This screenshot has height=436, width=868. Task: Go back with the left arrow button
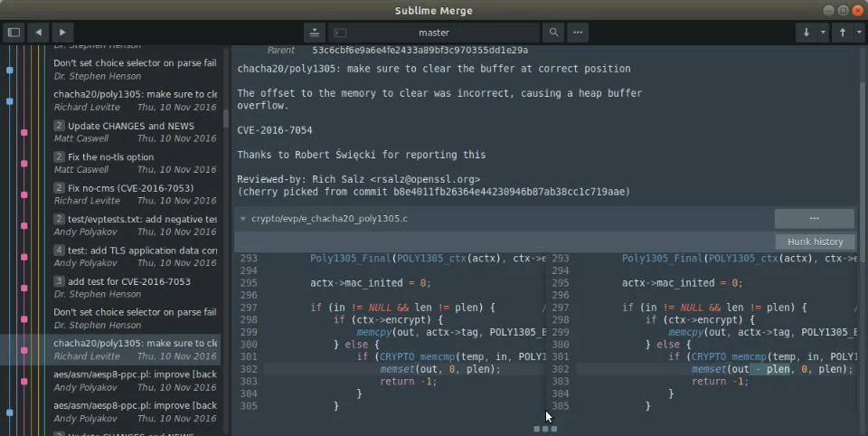pos(38,33)
